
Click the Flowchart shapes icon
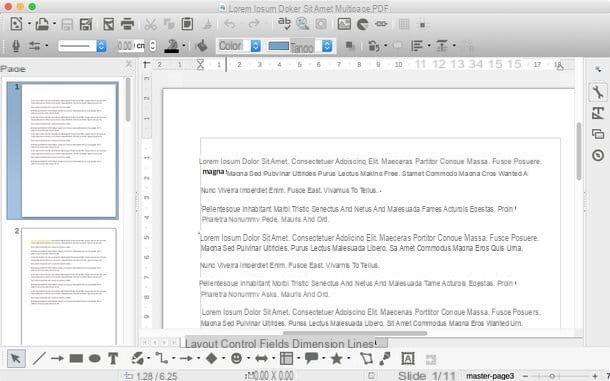coord(286,358)
